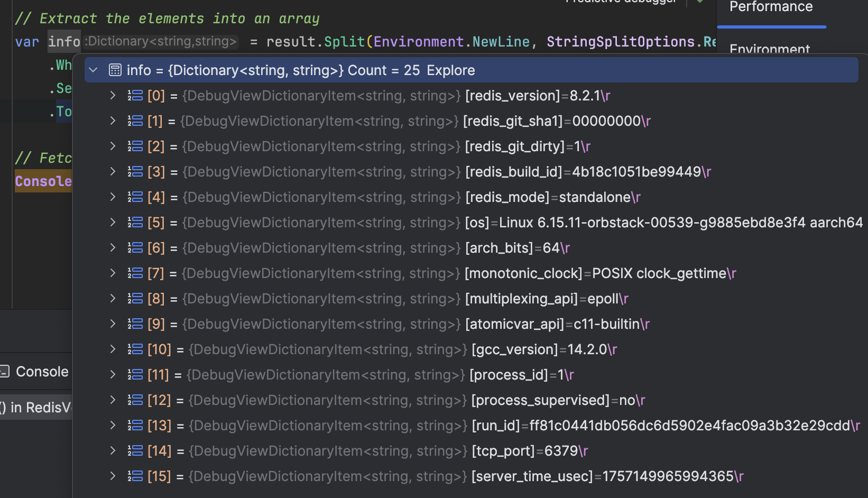
Task: Click list icon for [4] redis_mode
Action: (135, 197)
